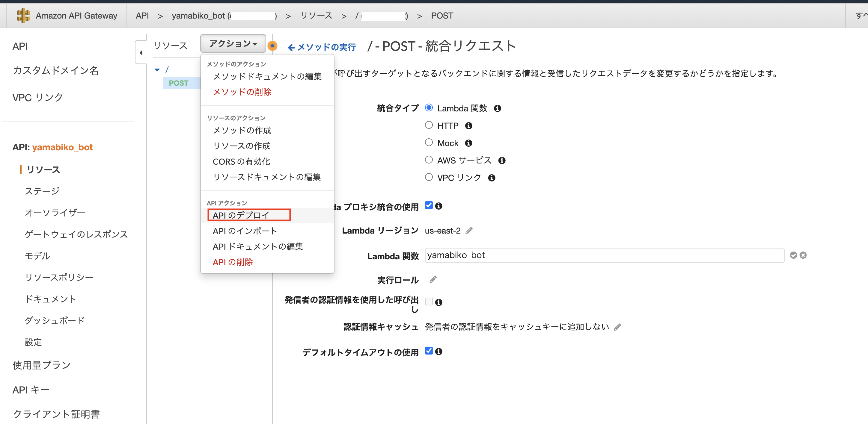
Task: Open API キー in sidebar
Action: (x=31, y=390)
